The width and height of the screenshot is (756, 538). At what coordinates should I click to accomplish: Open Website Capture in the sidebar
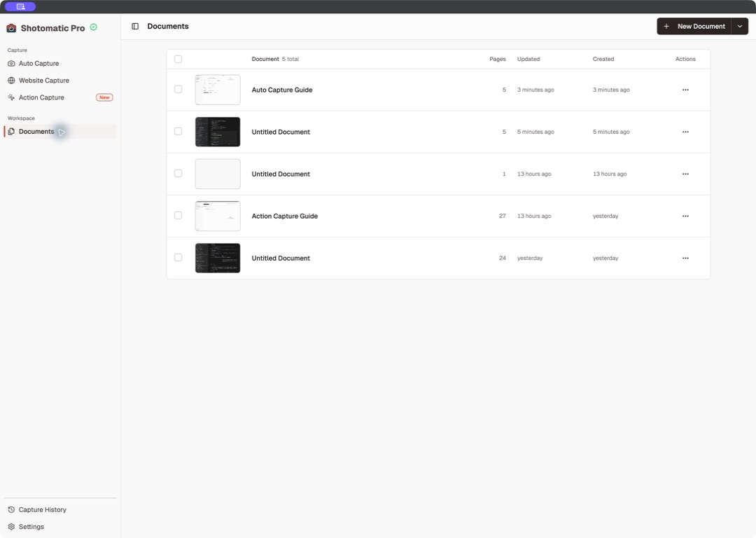(59, 80)
